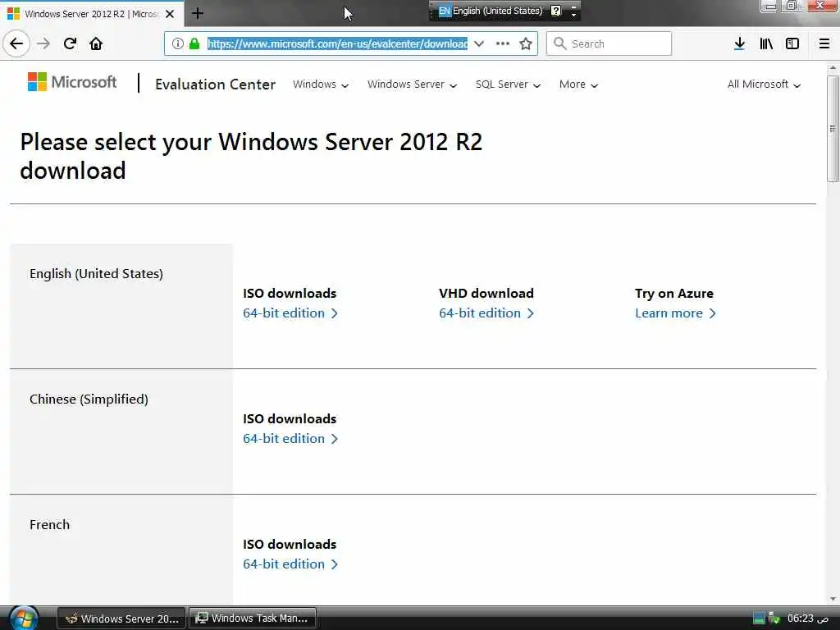Open French ISO 64-bit edition link

290,564
